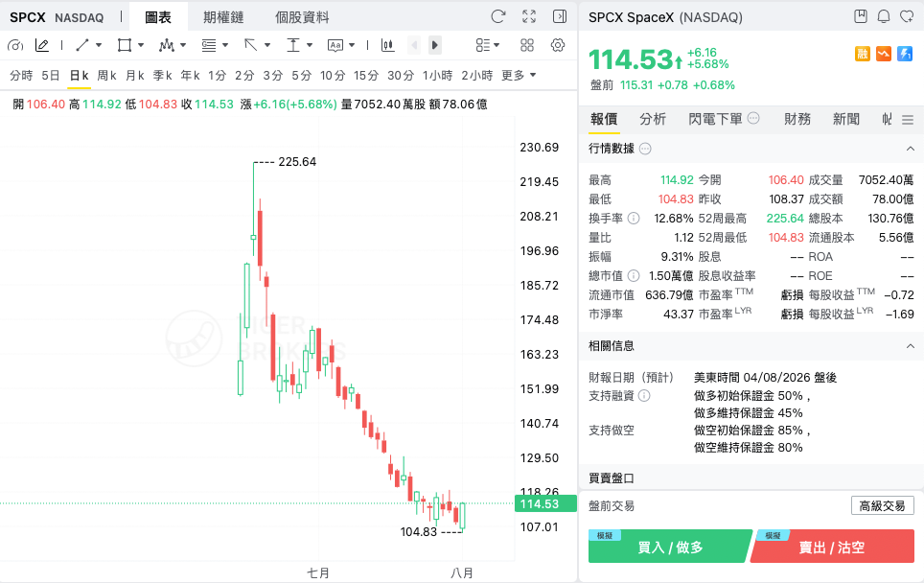Open the 更多 timeframes dropdown

pyautogui.click(x=519, y=76)
